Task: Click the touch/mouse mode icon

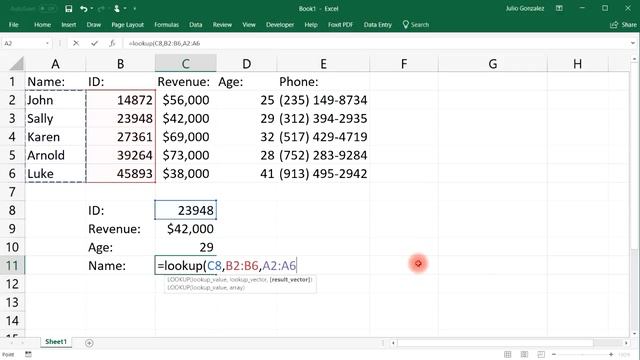Action: pos(117,9)
